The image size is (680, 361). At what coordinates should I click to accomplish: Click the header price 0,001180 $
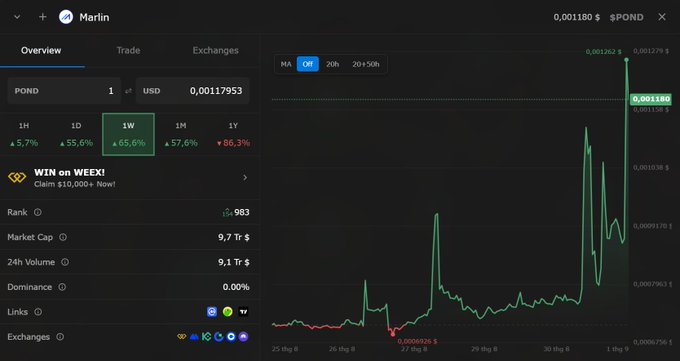pos(577,17)
